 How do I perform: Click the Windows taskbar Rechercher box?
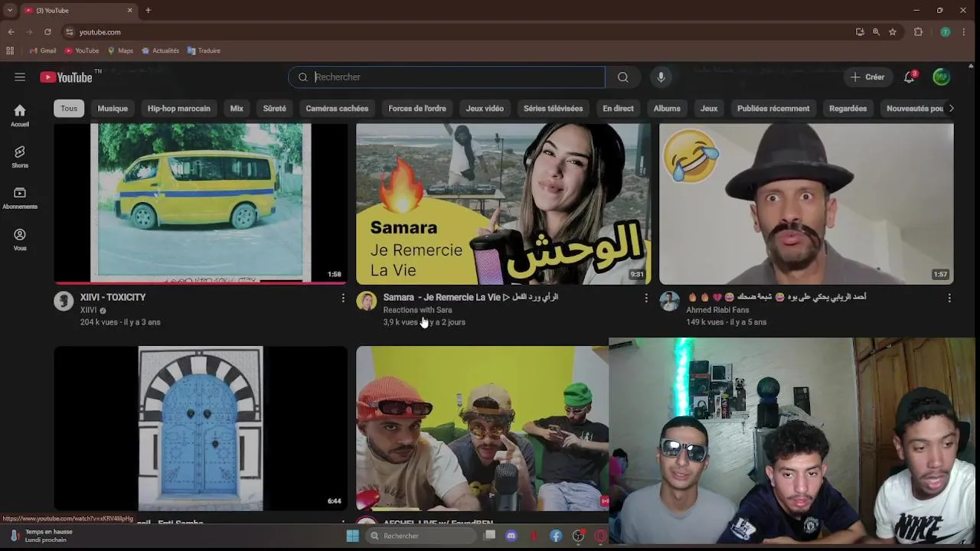coord(420,536)
